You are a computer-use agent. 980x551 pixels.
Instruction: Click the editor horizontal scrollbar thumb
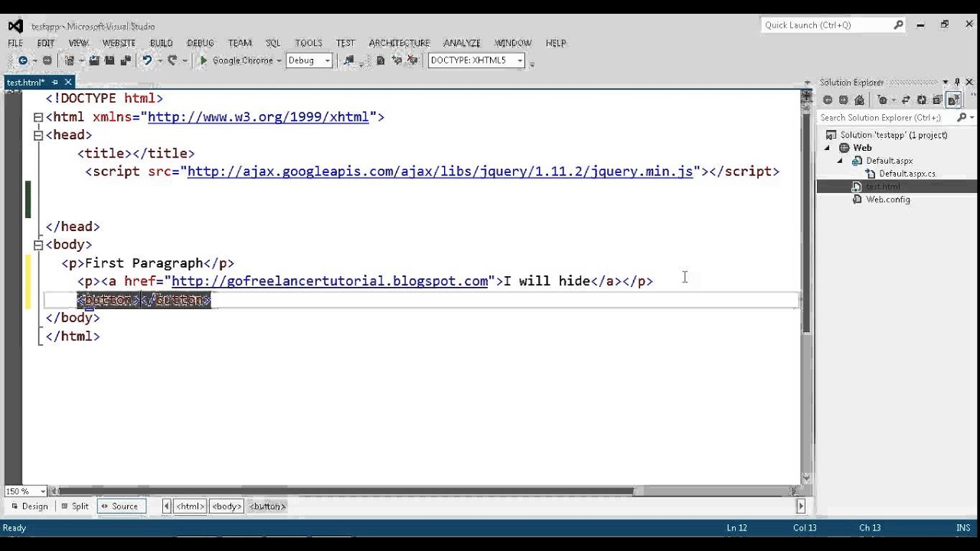(x=346, y=491)
